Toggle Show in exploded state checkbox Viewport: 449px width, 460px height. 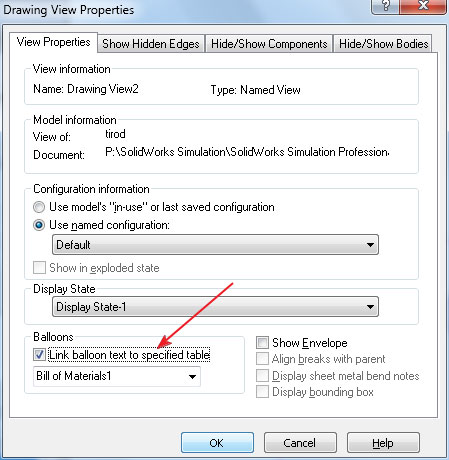[39, 268]
